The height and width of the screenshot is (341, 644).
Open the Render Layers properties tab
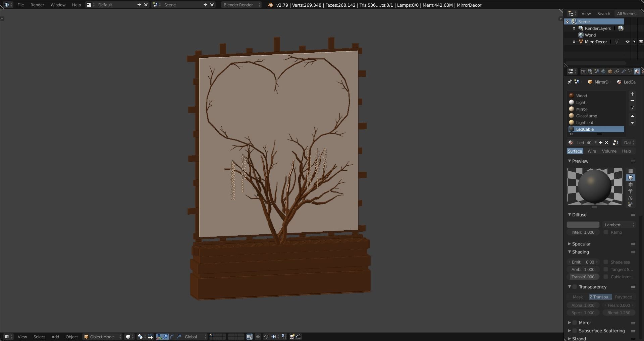pos(590,71)
